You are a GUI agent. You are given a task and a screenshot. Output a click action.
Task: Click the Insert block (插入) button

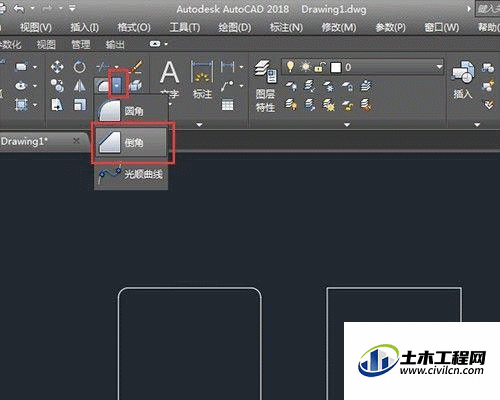click(x=463, y=80)
